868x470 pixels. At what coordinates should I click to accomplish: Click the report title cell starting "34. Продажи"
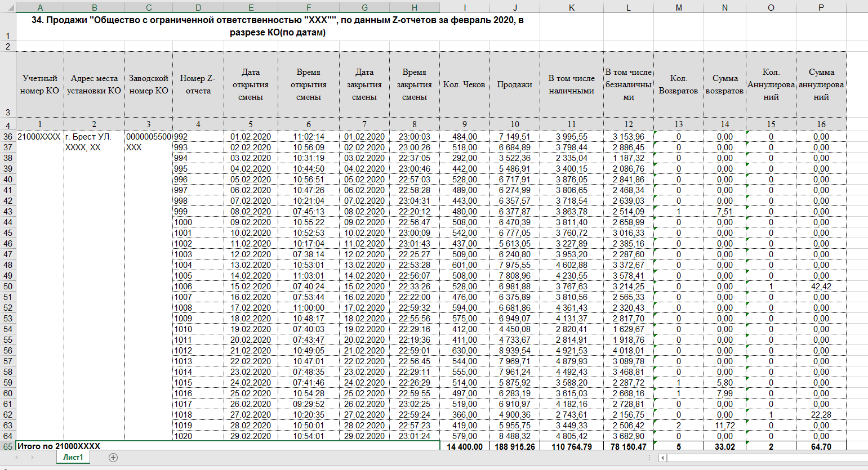point(278,26)
